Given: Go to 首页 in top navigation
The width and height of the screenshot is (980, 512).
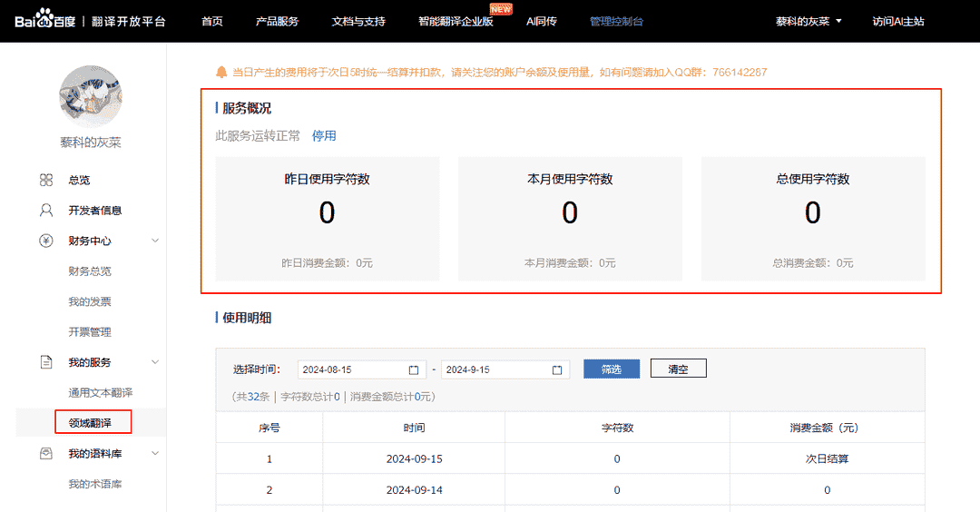Looking at the screenshot, I should click(211, 21).
